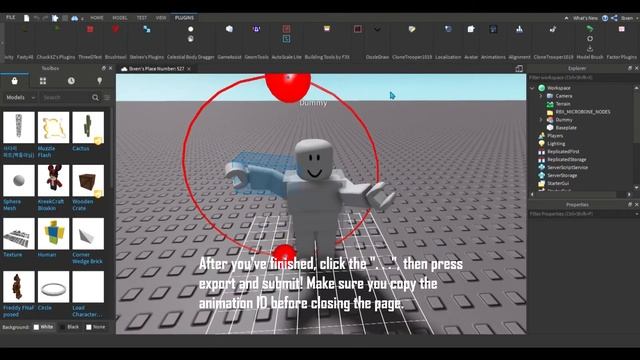
Task: Open the Avatar plugin icon
Action: (x=471, y=29)
